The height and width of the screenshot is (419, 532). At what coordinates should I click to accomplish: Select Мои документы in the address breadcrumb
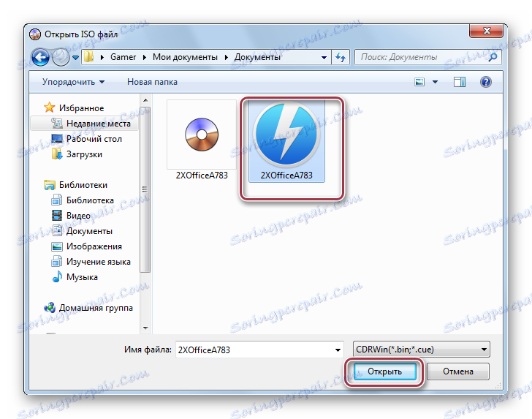(185, 57)
